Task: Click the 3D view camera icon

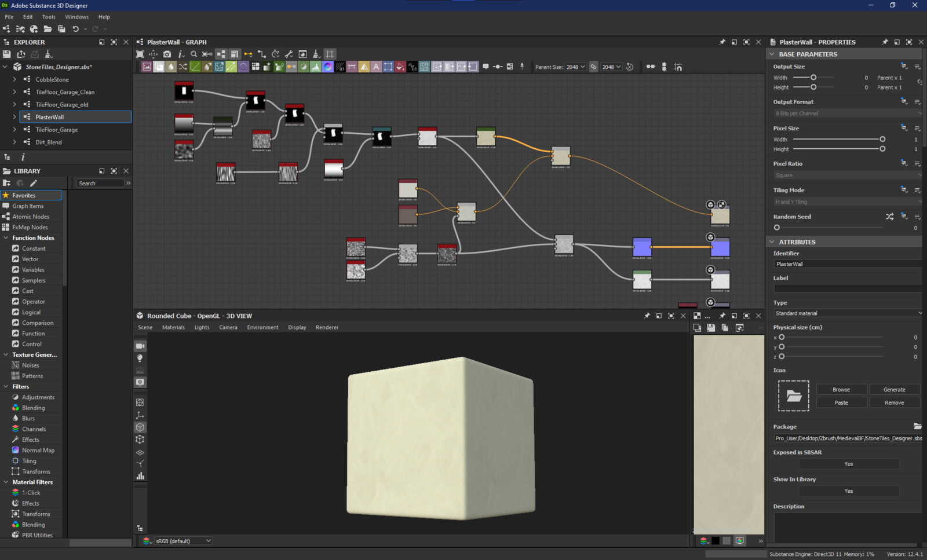Action: pyautogui.click(x=140, y=346)
